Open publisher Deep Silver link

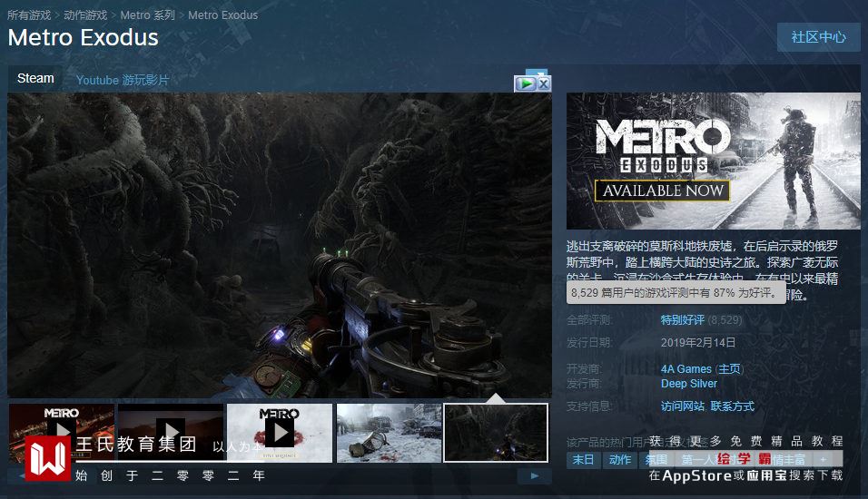688,384
